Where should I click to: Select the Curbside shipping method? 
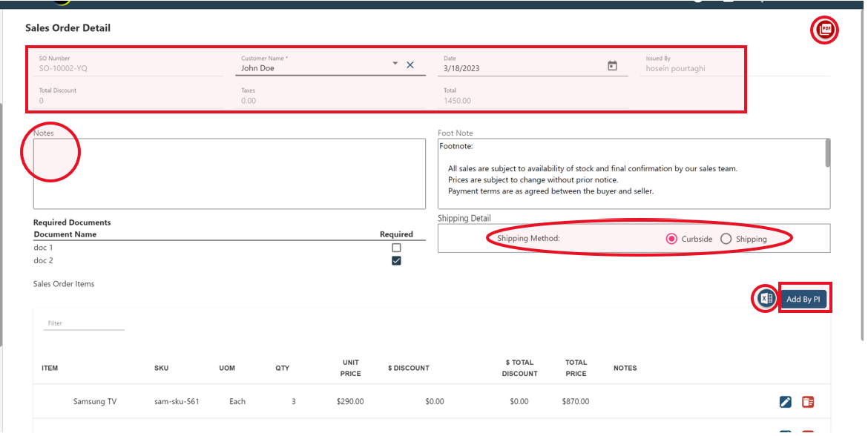coord(670,239)
